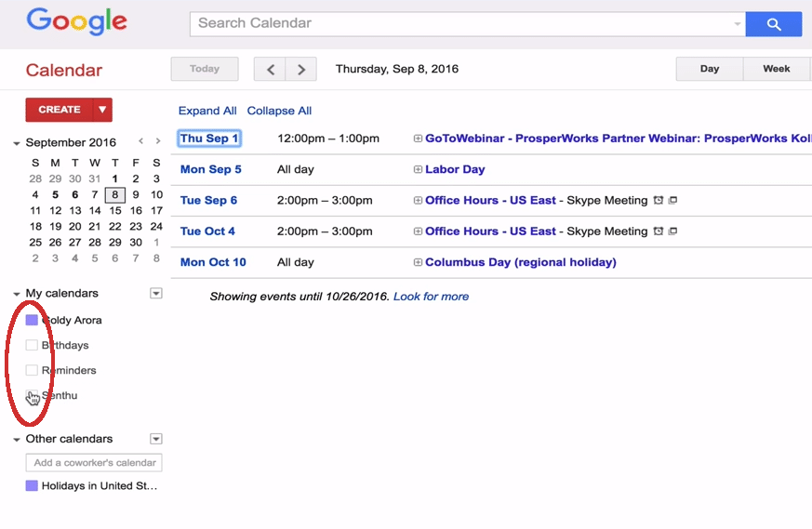Open the Tue Sep 6 date link
The image size is (812, 529).
pyautogui.click(x=208, y=200)
